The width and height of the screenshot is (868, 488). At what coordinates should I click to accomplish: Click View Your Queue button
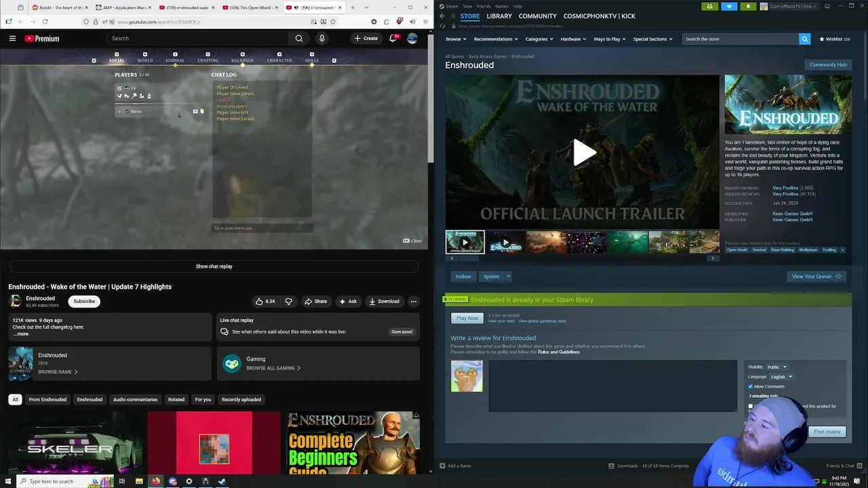[x=816, y=277]
